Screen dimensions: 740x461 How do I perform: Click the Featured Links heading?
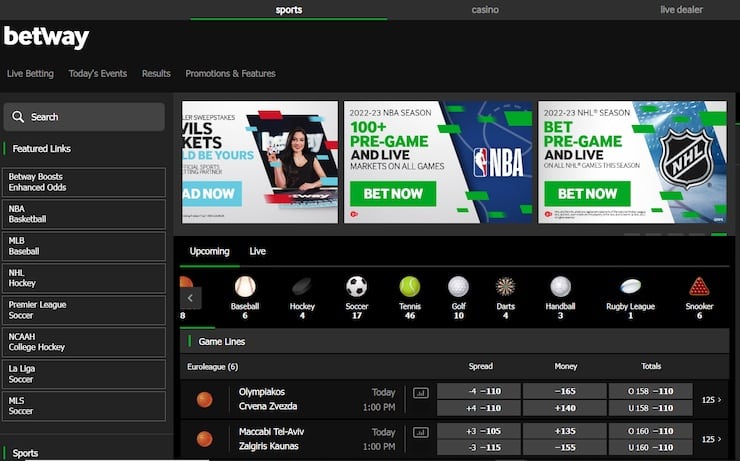tap(42, 149)
